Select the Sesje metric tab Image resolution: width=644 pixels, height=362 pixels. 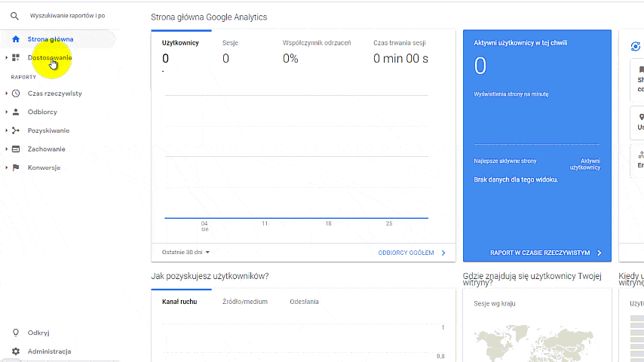pos(230,51)
